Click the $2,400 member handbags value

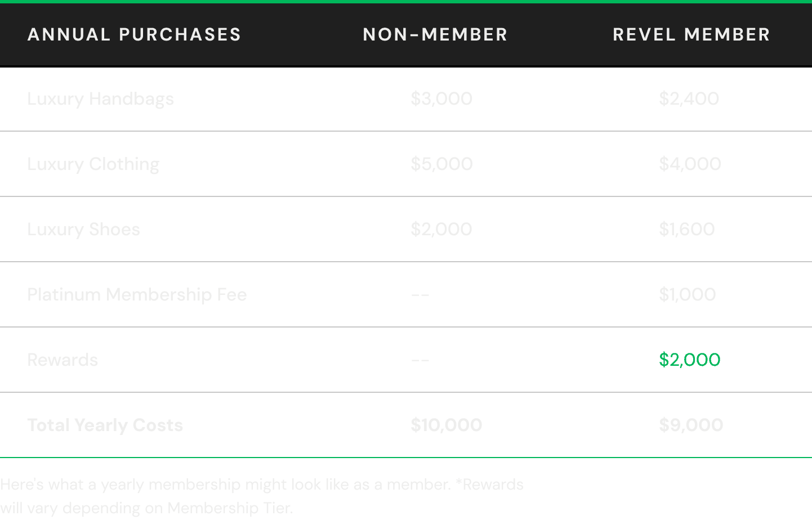tap(689, 98)
